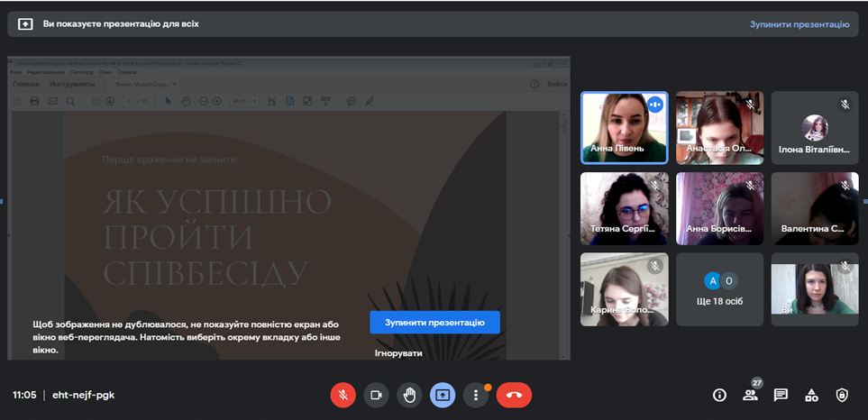Show everyone via the people icon
Screen dimensions: 868x420
pyautogui.click(x=750, y=395)
